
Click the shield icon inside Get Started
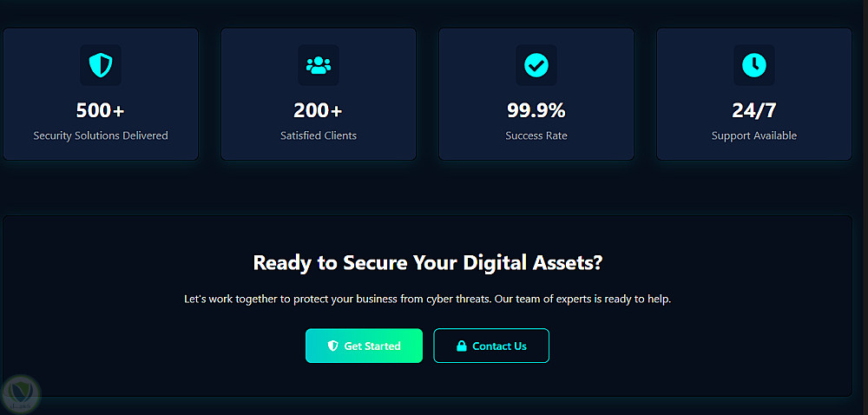click(332, 346)
